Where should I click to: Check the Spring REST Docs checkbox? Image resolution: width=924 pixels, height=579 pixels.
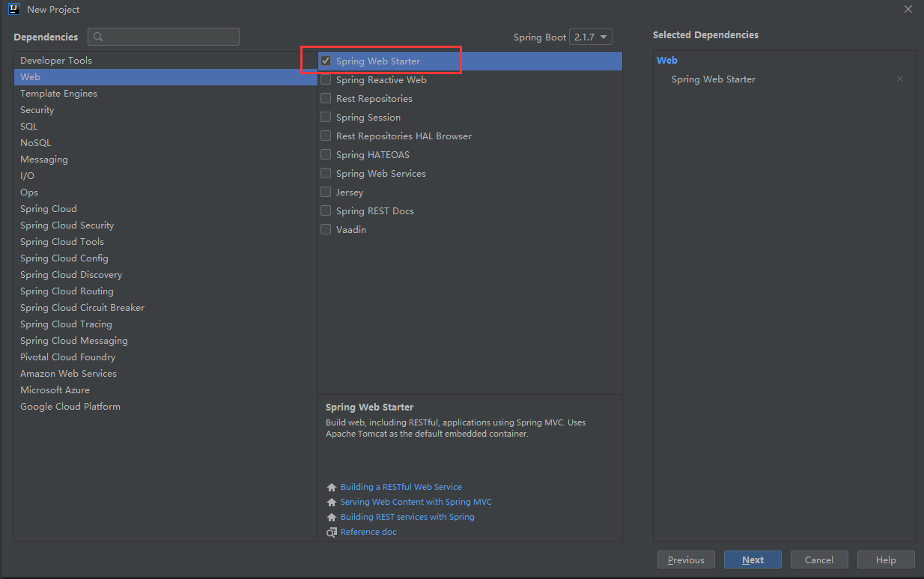pos(326,210)
